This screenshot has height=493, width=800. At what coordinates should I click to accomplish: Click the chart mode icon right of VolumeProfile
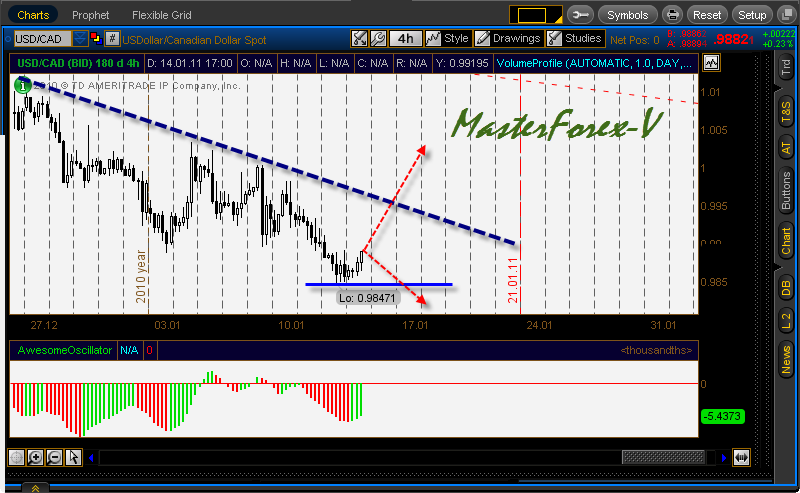711,63
